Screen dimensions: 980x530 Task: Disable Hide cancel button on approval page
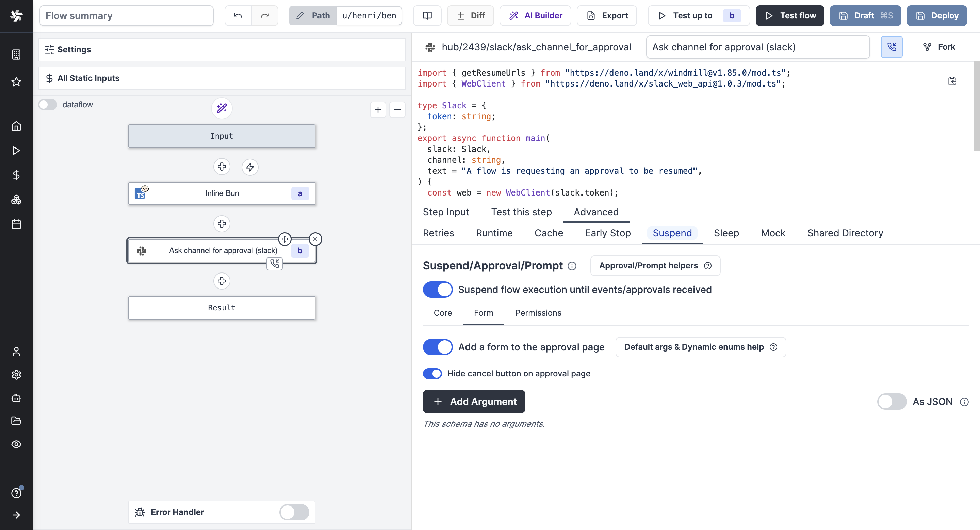coord(432,374)
